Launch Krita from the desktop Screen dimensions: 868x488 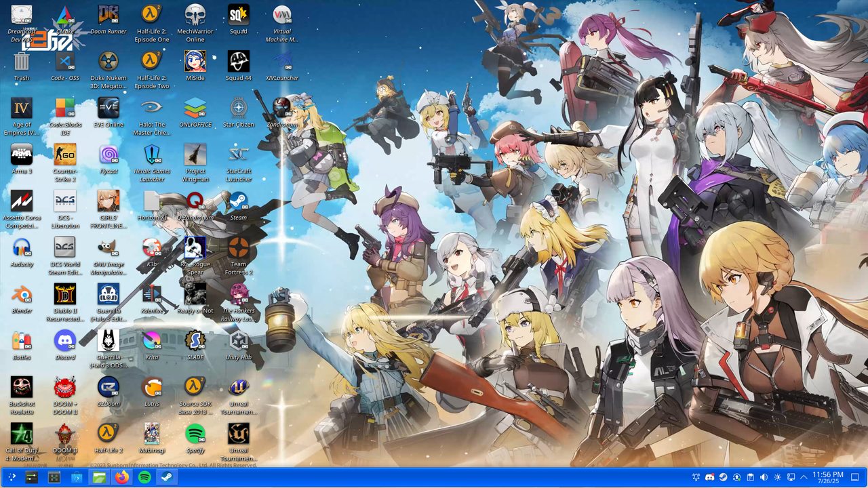151,341
